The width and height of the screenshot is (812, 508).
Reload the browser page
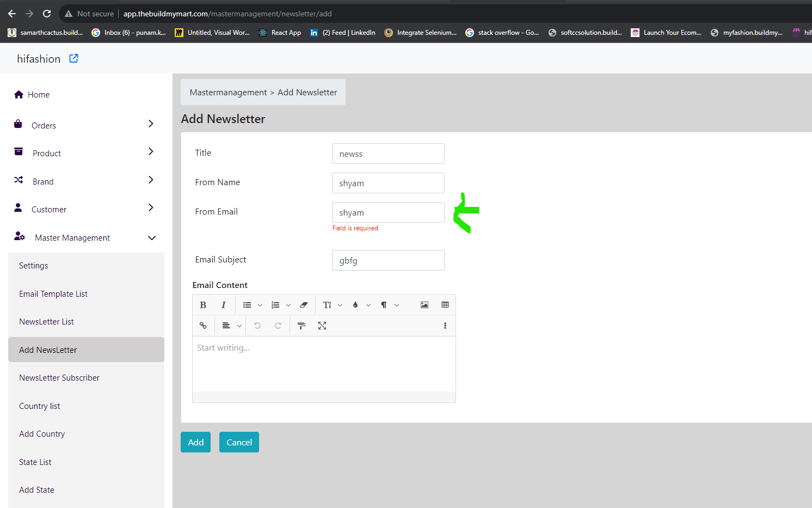pos(47,14)
